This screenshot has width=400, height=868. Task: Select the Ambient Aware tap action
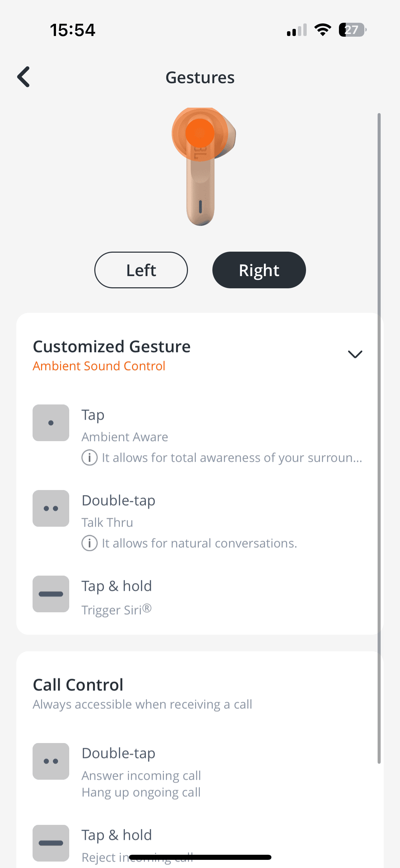(125, 437)
